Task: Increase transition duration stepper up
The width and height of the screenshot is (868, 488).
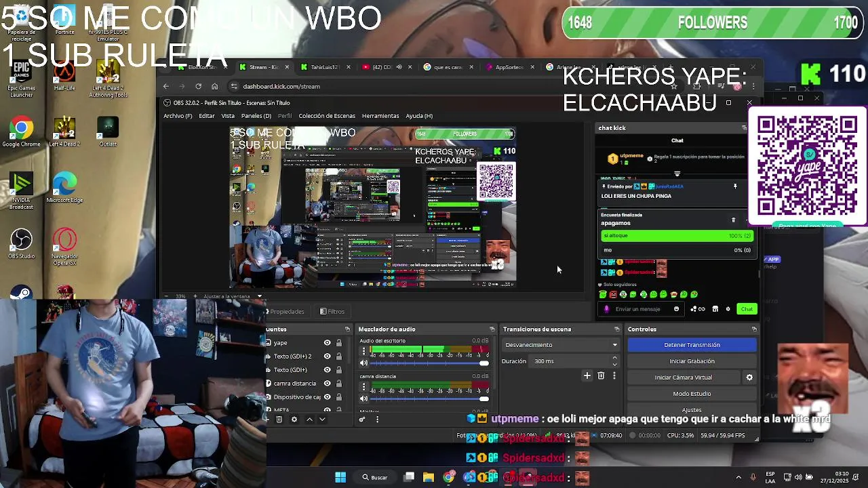Action: point(615,358)
